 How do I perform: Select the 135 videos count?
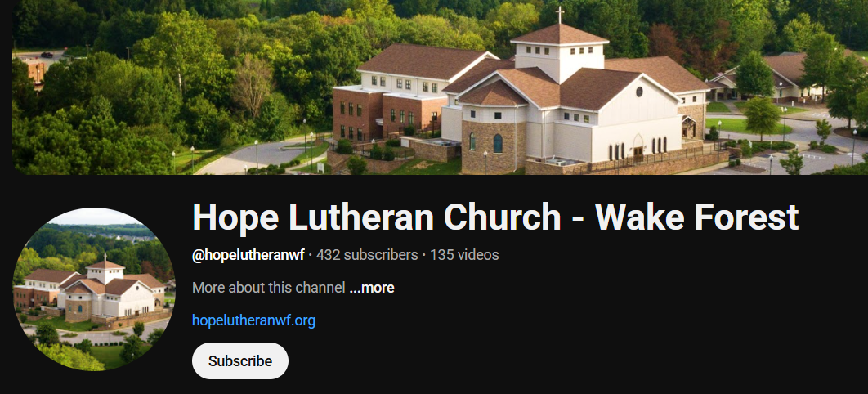click(x=464, y=255)
